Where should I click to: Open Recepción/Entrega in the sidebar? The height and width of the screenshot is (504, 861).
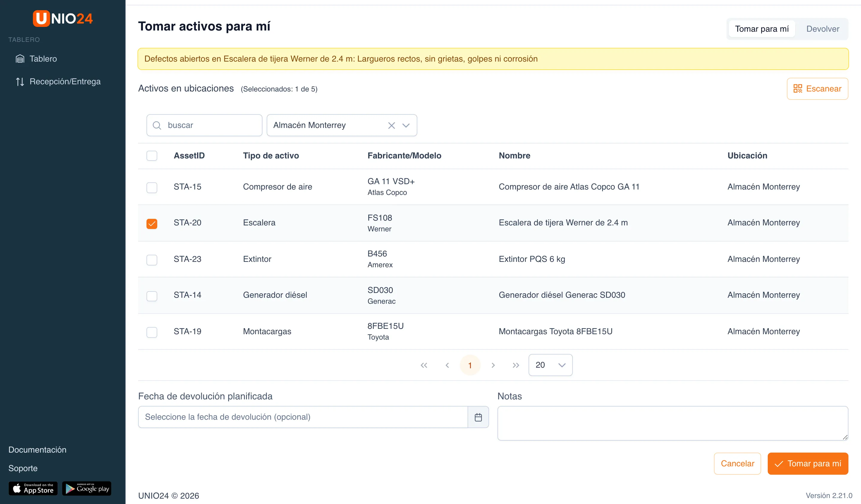(58, 81)
